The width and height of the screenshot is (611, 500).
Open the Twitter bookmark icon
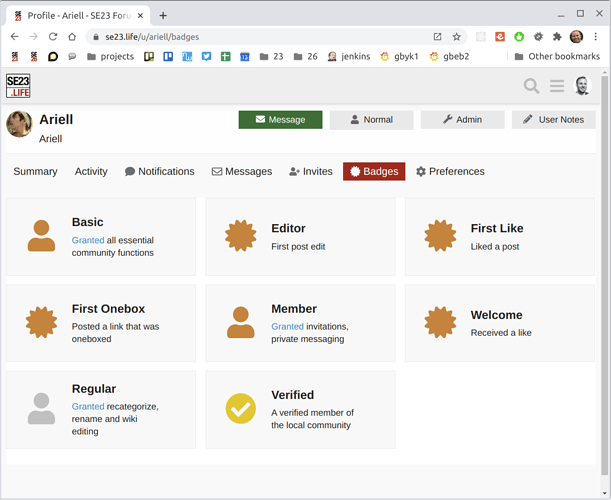[206, 57]
